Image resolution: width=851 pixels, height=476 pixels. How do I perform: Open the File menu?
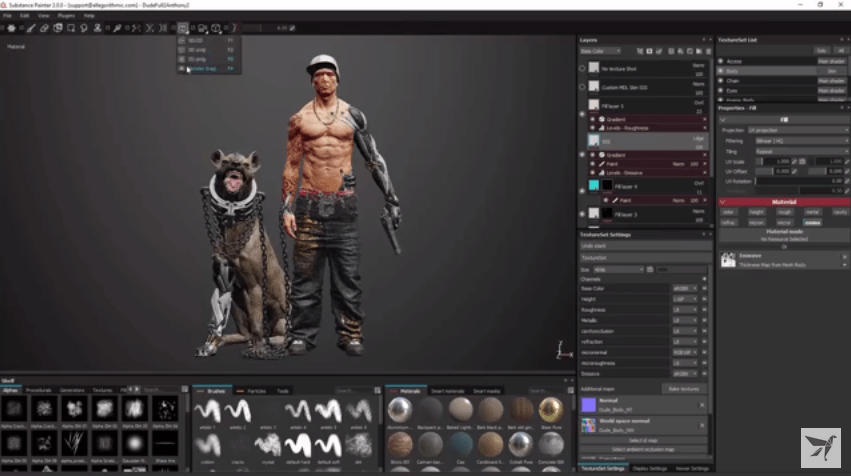[8, 16]
